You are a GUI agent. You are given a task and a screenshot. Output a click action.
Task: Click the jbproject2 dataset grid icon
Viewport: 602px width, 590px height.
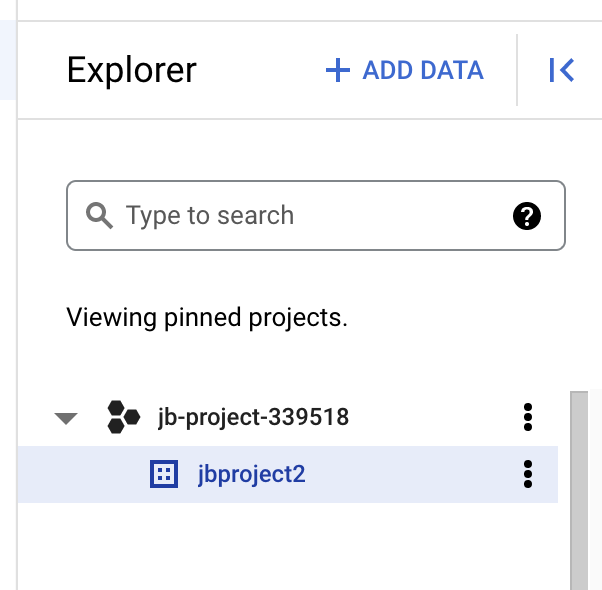[x=163, y=474]
